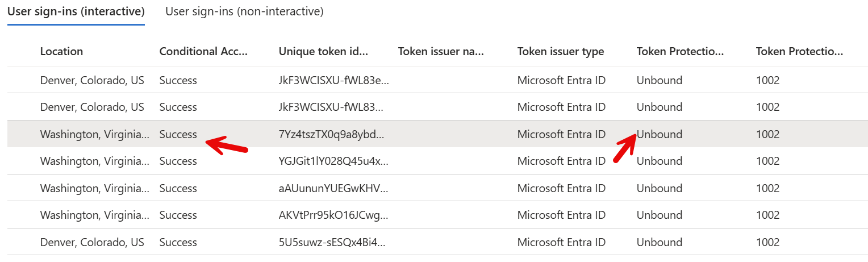Open the first Denver, Colorado, US sign-in row
The width and height of the screenshot is (868, 262).
coord(437,80)
